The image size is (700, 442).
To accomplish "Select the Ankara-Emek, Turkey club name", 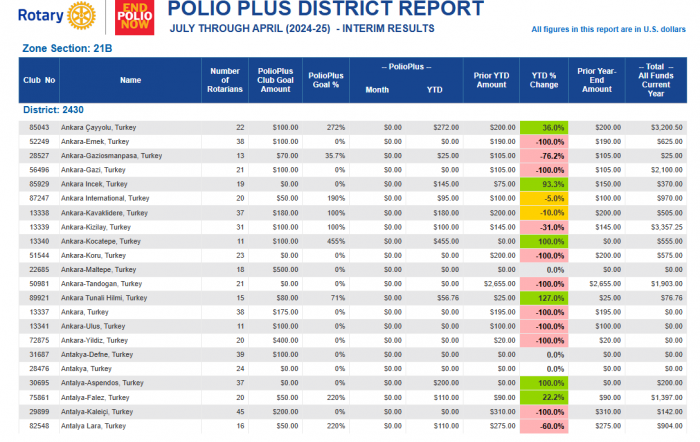I will (x=95, y=142).
